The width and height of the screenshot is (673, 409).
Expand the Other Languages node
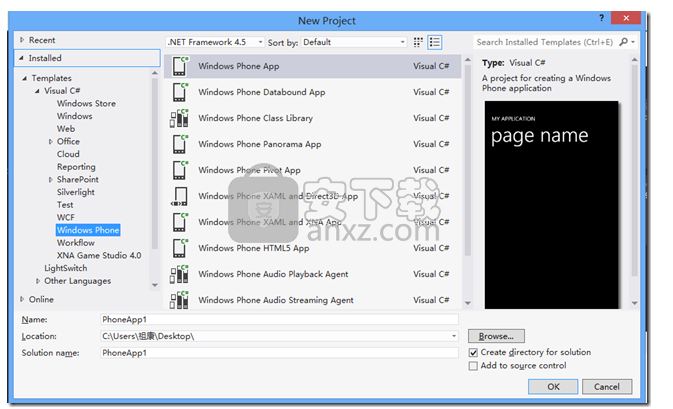[38, 281]
